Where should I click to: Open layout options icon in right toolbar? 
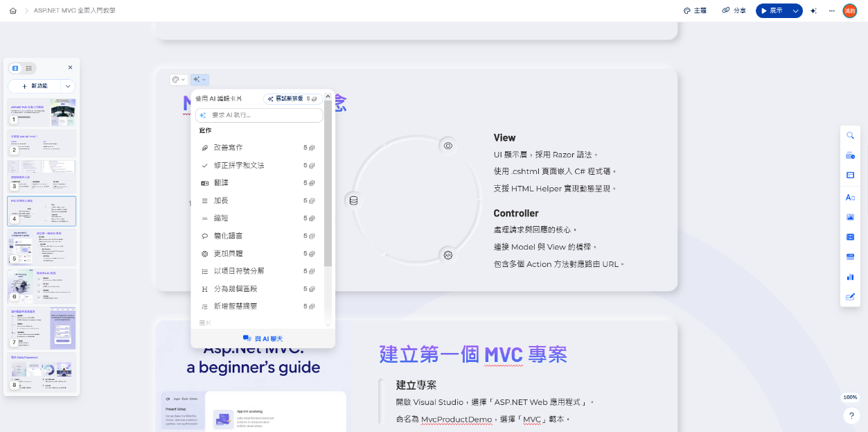850,175
